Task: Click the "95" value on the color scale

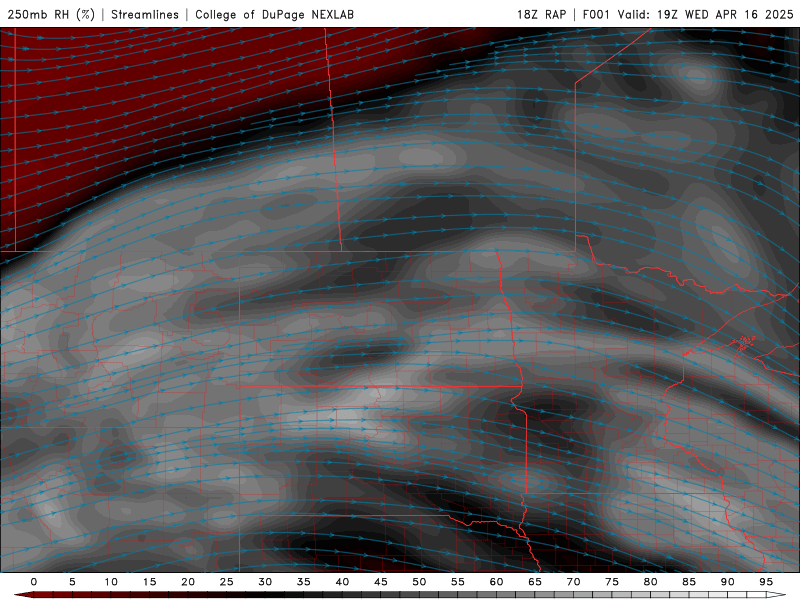Action: (765, 582)
